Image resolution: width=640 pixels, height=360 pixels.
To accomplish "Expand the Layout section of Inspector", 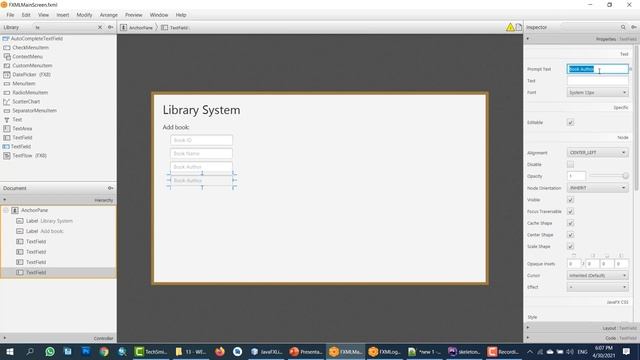I will pyautogui.click(x=528, y=328).
